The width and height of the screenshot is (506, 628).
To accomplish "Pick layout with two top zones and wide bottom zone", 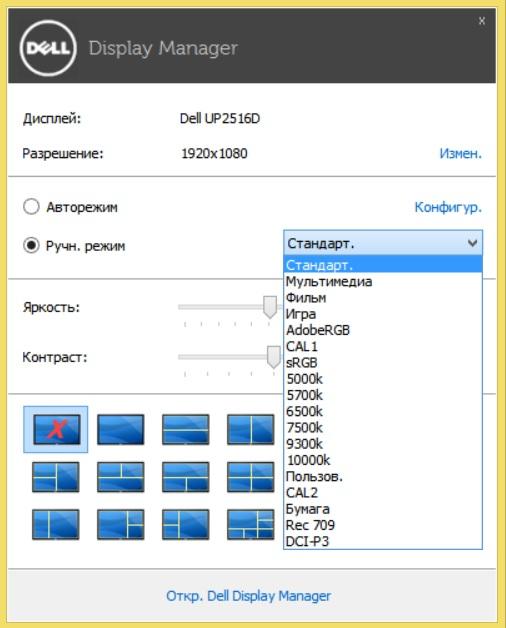I will click(x=121, y=477).
